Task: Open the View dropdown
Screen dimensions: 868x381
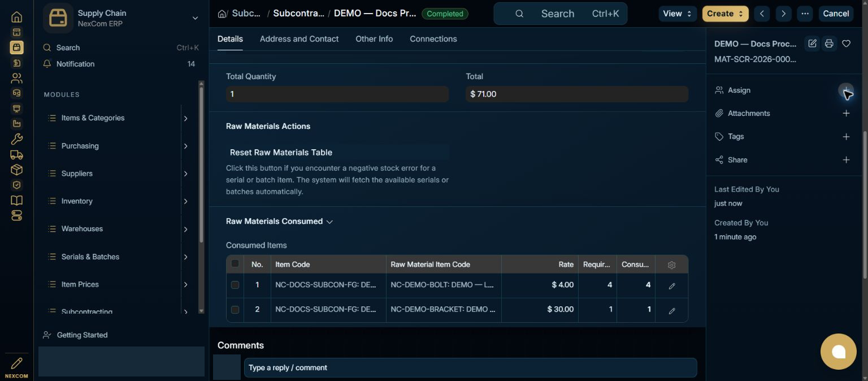Action: (677, 14)
